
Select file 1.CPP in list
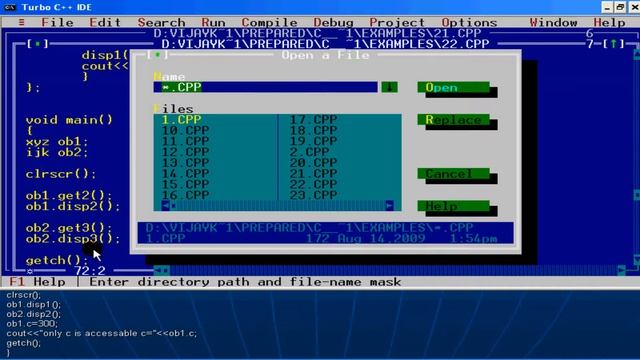[x=182, y=120]
